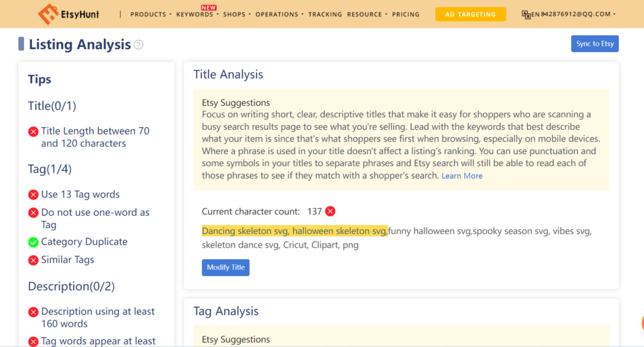Click red X beside Description 160 words tip

coord(33,312)
